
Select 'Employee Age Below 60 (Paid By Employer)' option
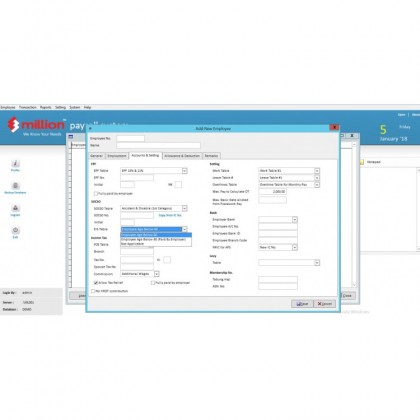tap(156, 239)
